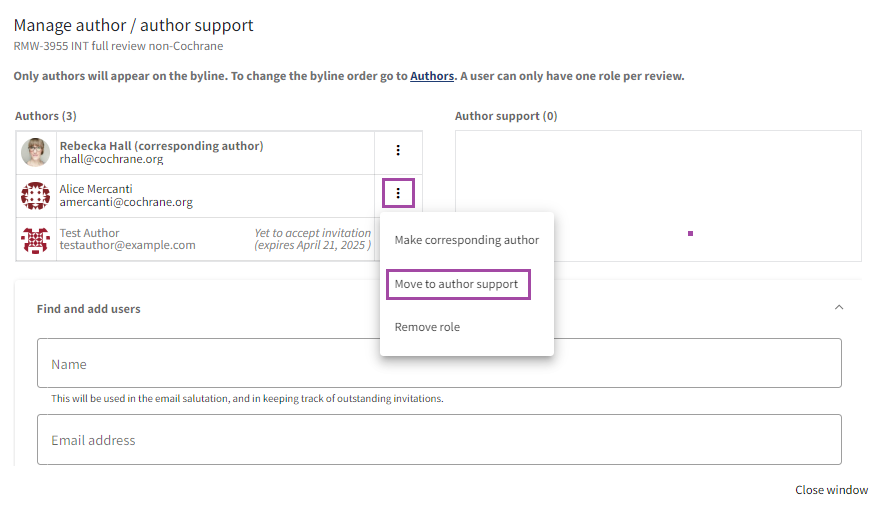This screenshot has height=522, width=896.
Task: Click the three-dot menu for Alice Mercanti
Action: pyautogui.click(x=398, y=193)
